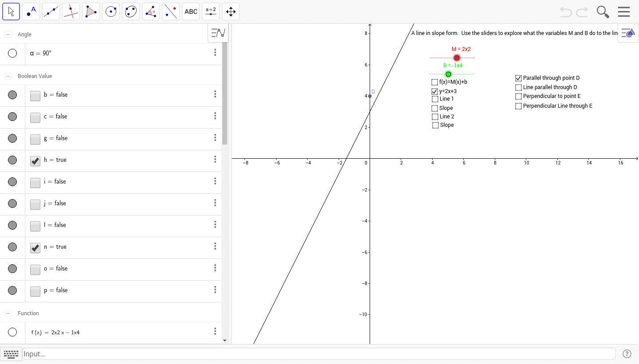Check the Slope checkbox under Line 1
The width and height of the screenshot is (639, 364).
434,108
